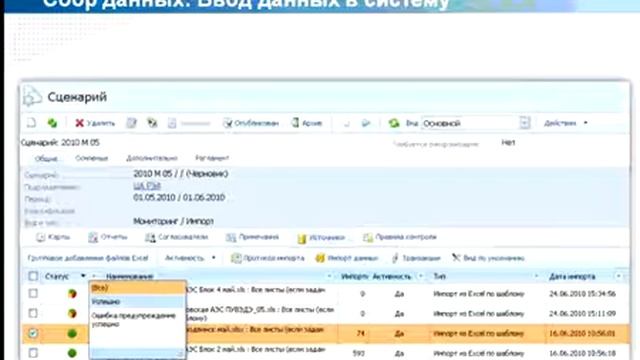Click the 16.06.2010 10:56:18 import date

582,353
